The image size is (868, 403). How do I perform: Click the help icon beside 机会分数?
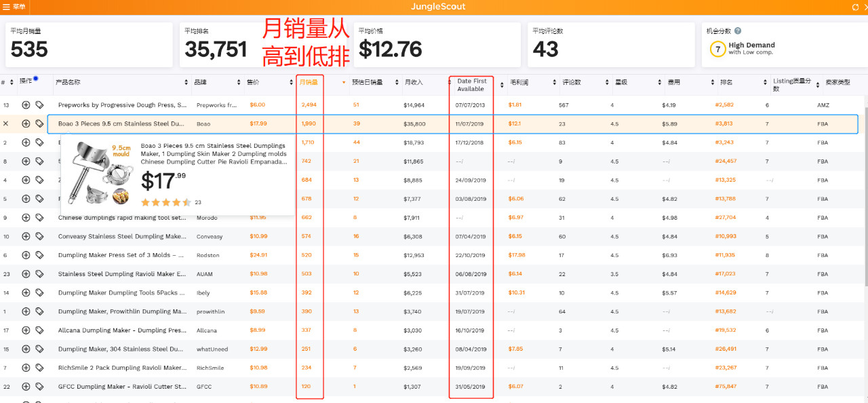click(737, 31)
